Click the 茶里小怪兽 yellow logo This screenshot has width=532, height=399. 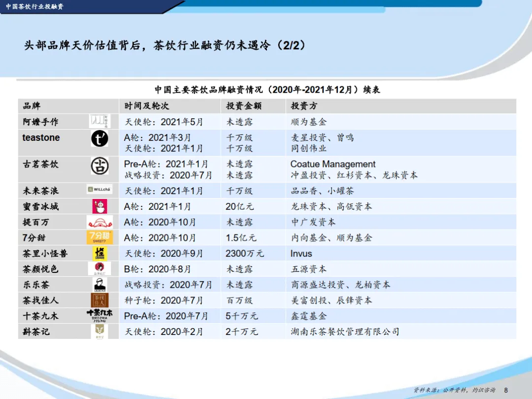tap(100, 254)
